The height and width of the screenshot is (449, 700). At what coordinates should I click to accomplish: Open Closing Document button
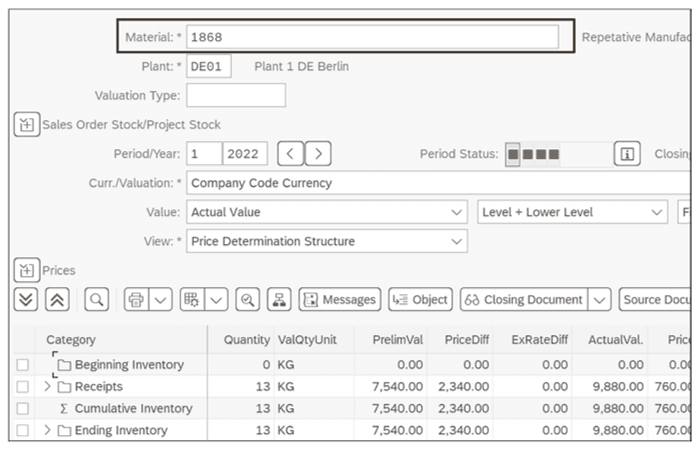(x=524, y=299)
